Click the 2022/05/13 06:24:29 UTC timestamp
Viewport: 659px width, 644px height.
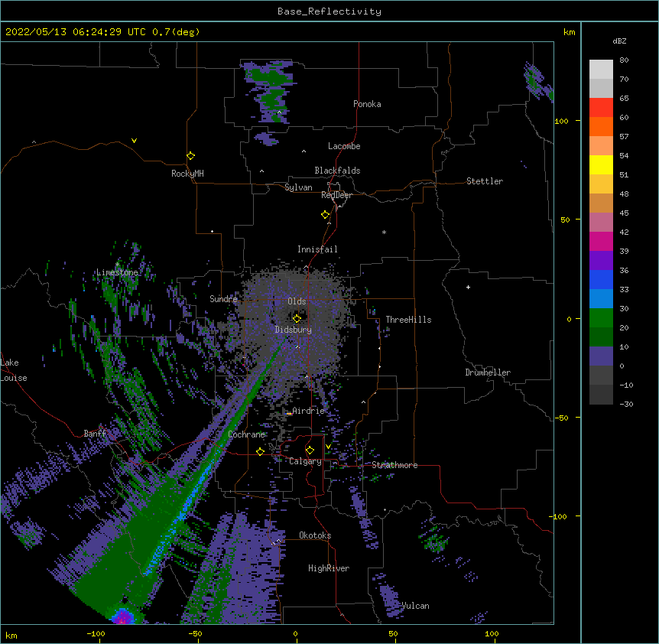click(76, 32)
